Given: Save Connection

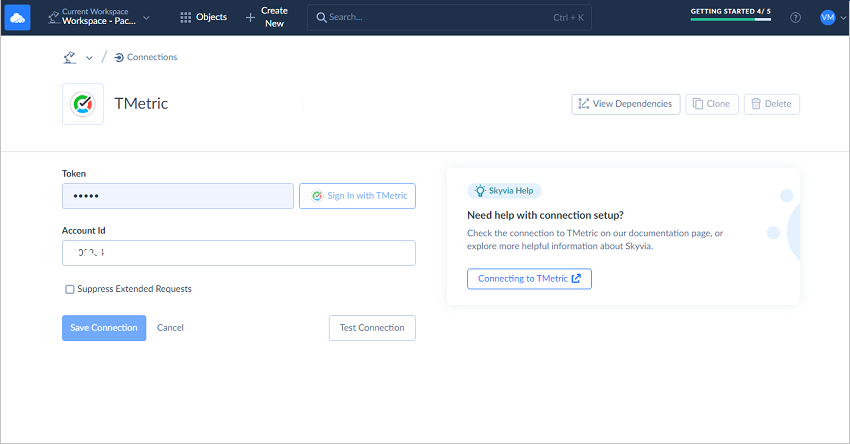Looking at the screenshot, I should (x=104, y=328).
